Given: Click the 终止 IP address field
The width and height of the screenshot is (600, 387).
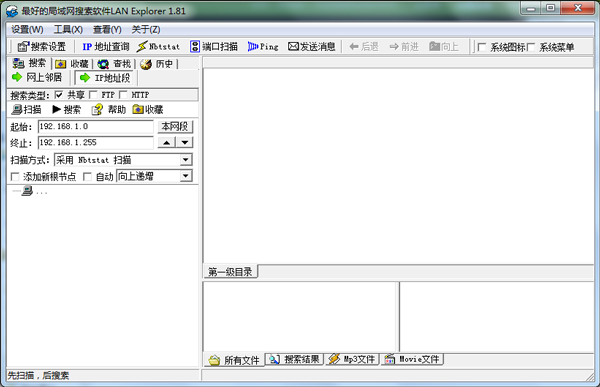Looking at the screenshot, I should [96, 143].
